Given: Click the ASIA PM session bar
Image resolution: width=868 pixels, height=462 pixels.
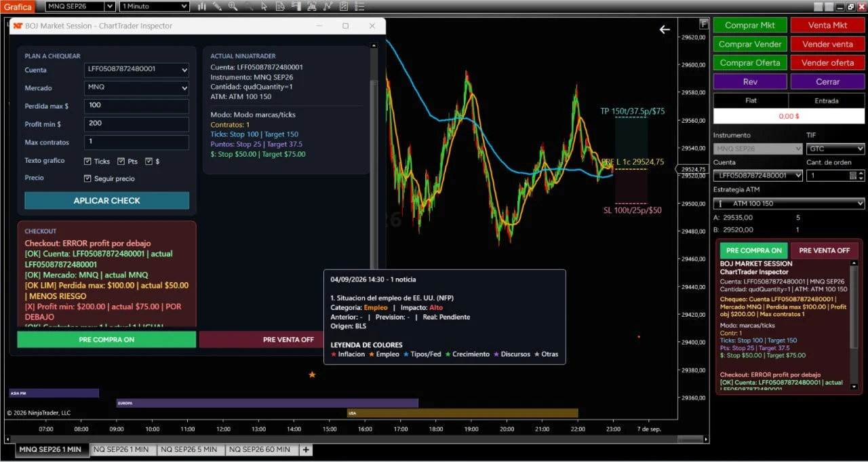Looking at the screenshot, I should click(x=54, y=393).
